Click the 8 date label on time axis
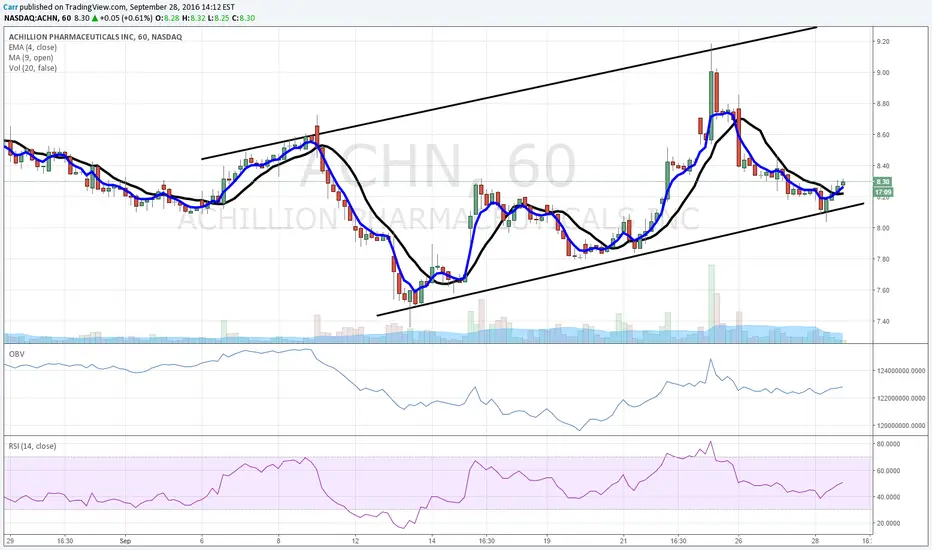 [278, 541]
